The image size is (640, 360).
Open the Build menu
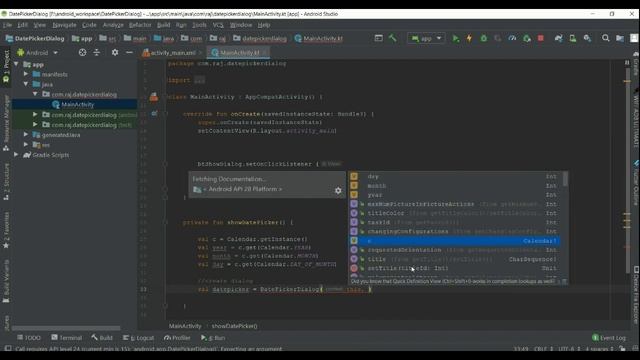[163, 25]
